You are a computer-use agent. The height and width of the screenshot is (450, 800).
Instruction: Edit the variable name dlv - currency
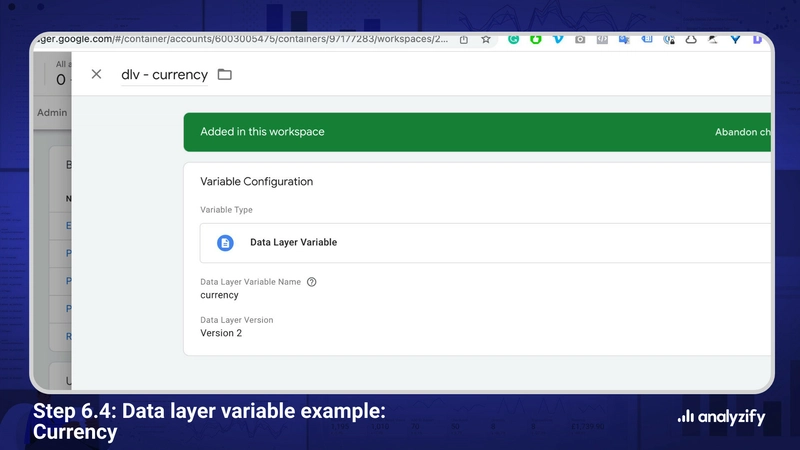click(x=164, y=74)
